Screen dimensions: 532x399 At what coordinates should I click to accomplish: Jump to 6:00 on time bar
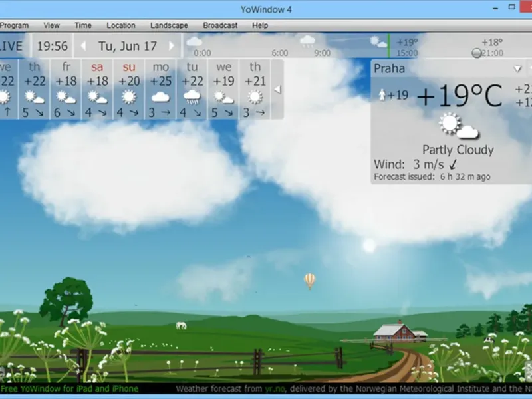pyautogui.click(x=280, y=53)
